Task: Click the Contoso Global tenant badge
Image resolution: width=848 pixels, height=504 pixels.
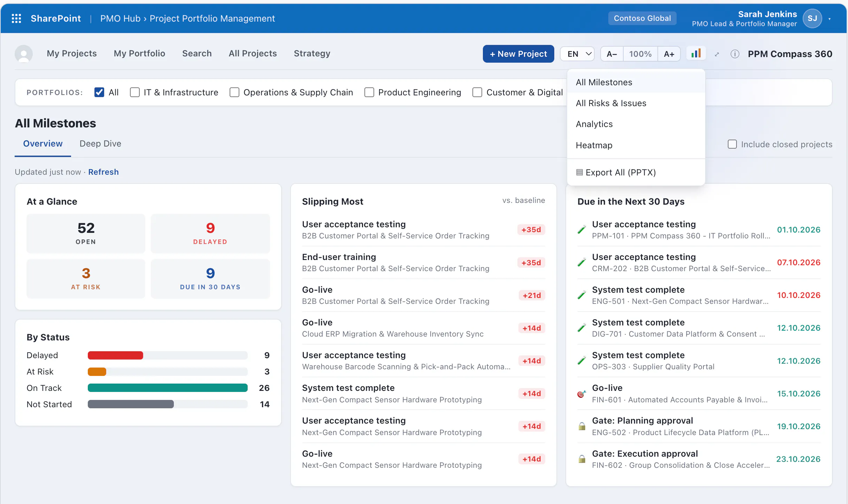Action: tap(642, 18)
